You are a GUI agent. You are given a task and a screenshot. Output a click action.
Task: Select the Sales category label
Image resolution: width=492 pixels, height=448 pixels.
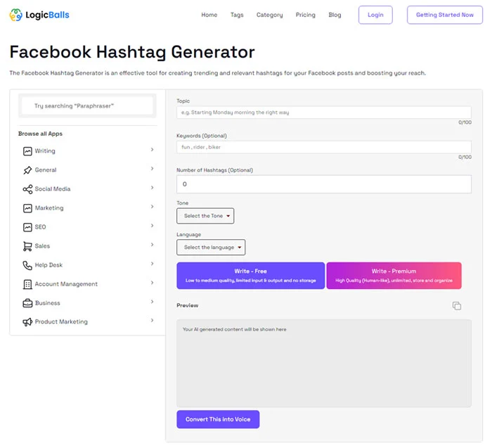(42, 246)
